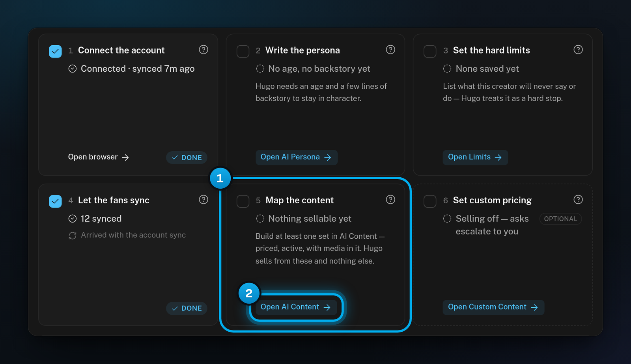Check the Set the hard limits checkbox

[430, 51]
